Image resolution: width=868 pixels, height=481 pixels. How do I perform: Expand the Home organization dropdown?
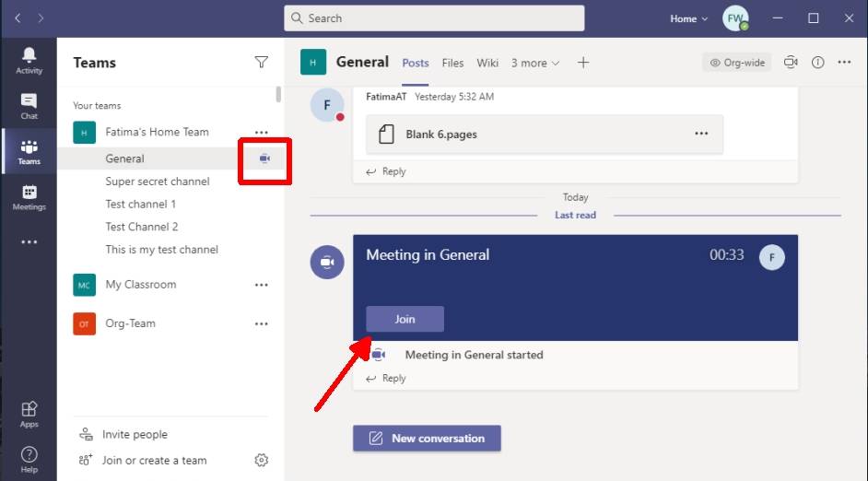(x=688, y=18)
